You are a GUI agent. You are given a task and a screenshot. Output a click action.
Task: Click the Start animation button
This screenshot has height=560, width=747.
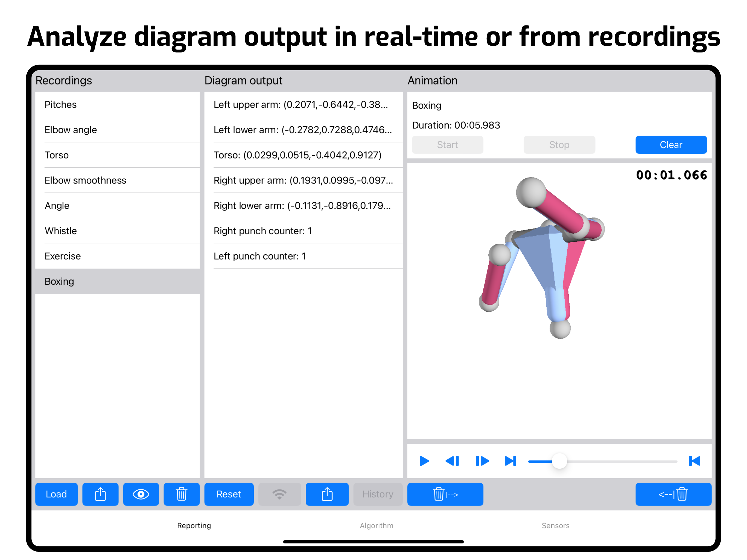point(447,145)
